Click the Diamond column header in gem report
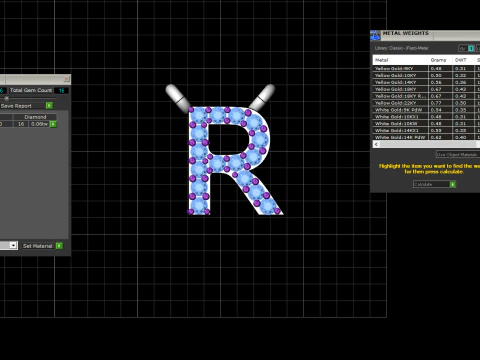480x360 pixels. [x=35, y=117]
